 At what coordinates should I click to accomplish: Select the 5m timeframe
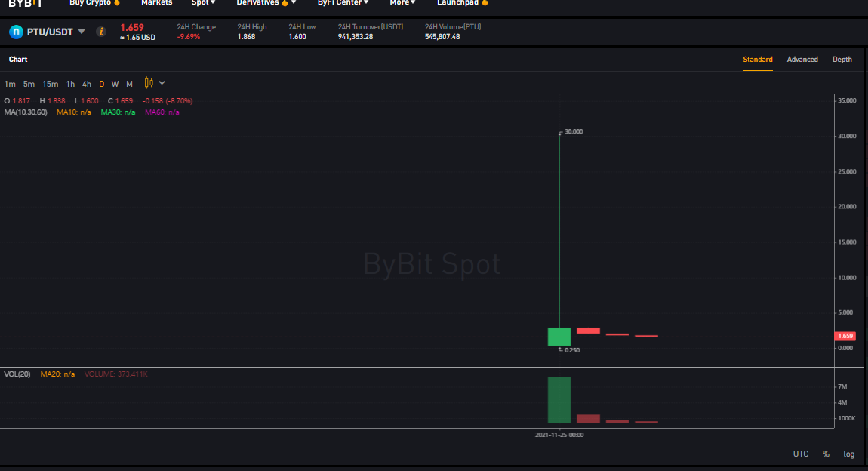[29, 84]
